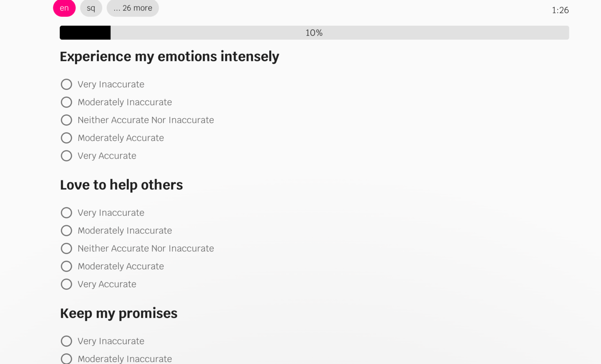The height and width of the screenshot is (364, 601).
Task: Choose "Very Inaccurate" under Keep my promises
Action: [x=66, y=341]
